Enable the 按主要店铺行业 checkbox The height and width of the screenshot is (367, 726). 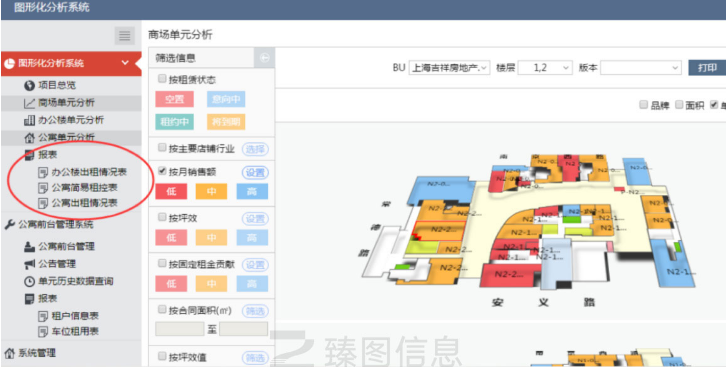[162, 148]
